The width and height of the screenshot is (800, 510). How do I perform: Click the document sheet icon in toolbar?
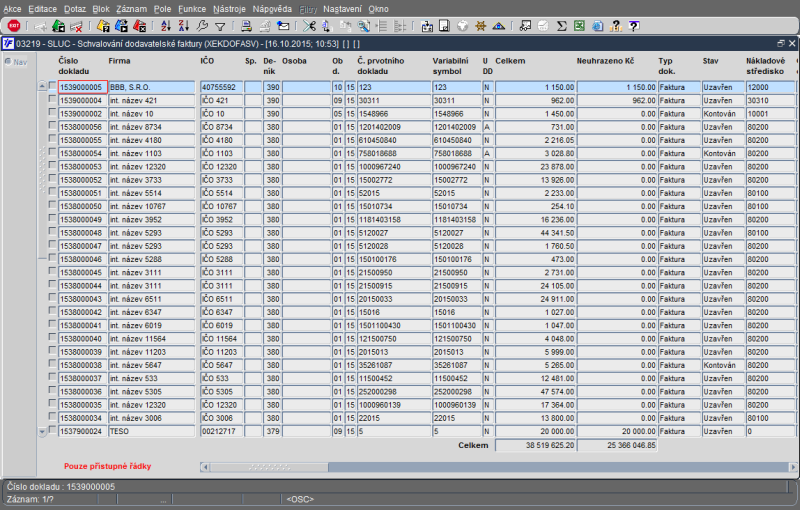[x=444, y=26]
